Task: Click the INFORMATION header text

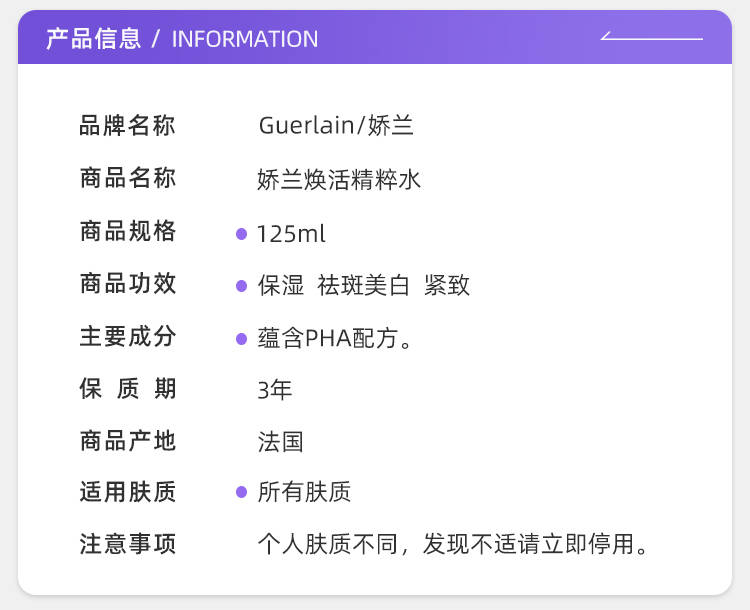Action: click(244, 39)
